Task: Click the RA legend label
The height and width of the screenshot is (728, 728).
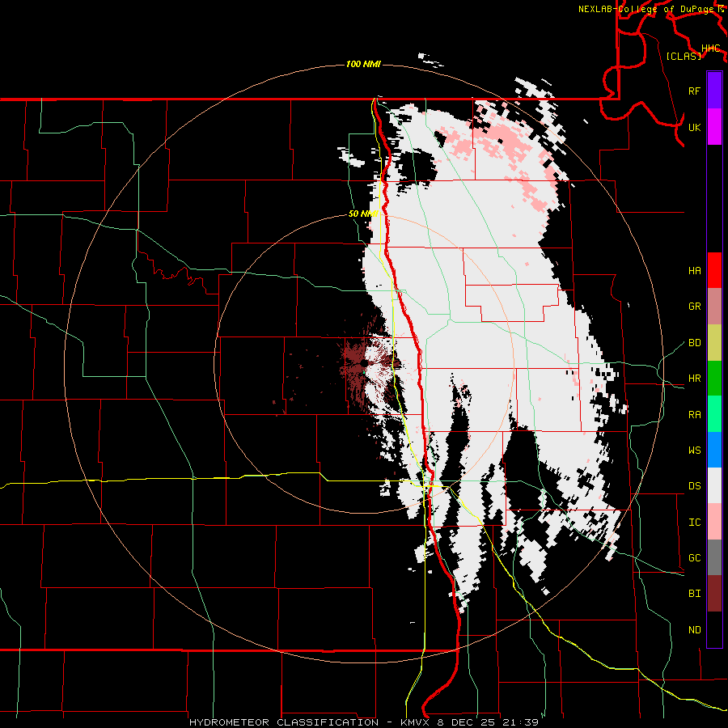Action: (x=694, y=415)
